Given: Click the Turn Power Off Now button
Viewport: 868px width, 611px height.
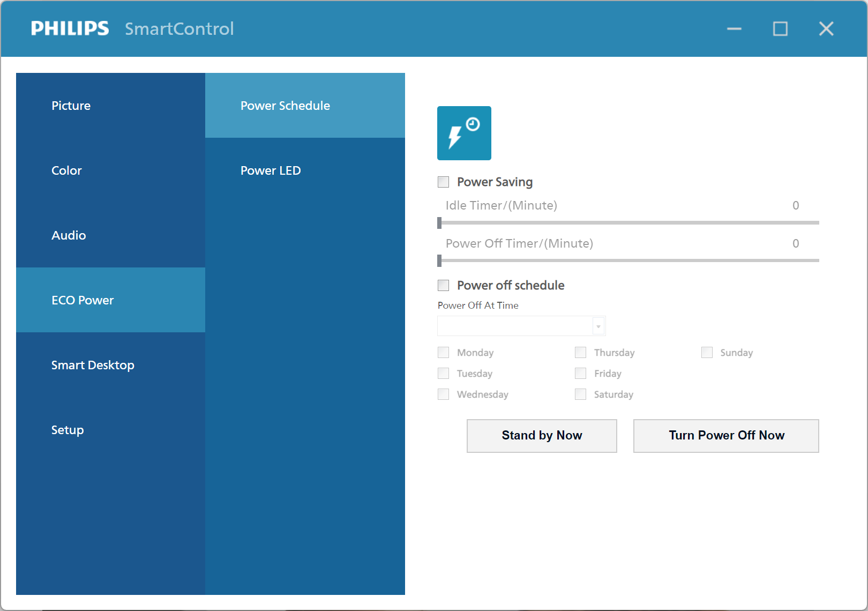Looking at the screenshot, I should tap(726, 436).
